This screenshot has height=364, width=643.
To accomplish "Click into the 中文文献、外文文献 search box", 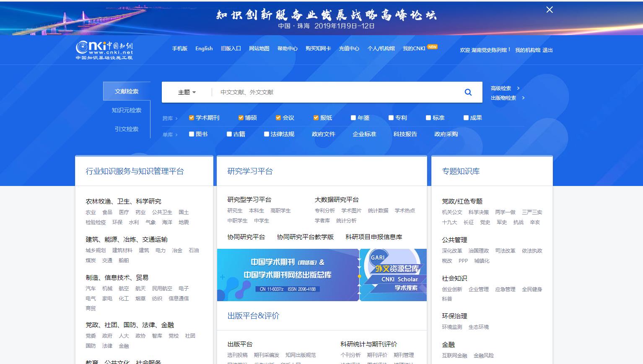I will pyautogui.click(x=335, y=92).
